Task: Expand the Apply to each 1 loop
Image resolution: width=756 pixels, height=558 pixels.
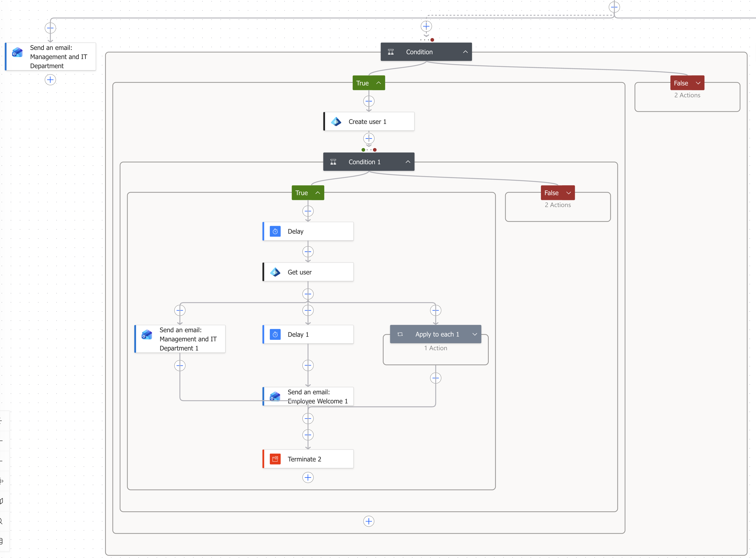Action: click(x=475, y=334)
